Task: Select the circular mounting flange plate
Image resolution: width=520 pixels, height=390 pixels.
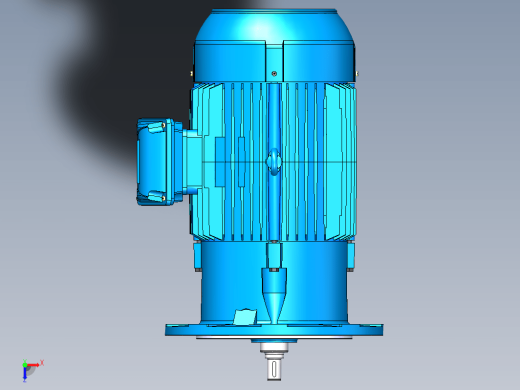Action: (x=274, y=330)
